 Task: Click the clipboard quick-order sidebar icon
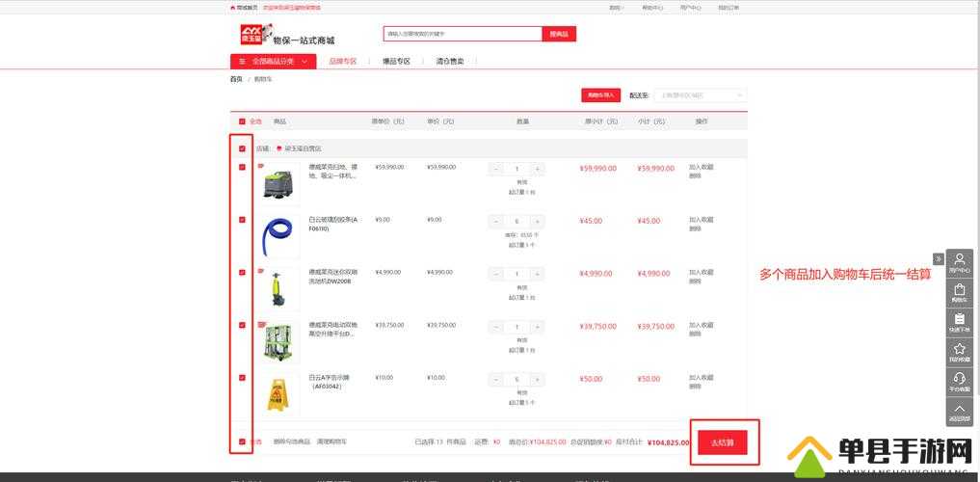960,323
